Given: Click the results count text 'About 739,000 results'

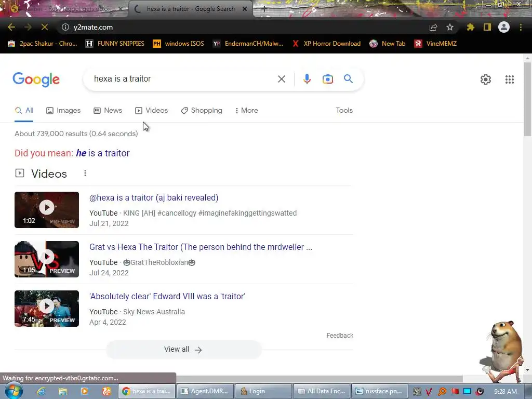Looking at the screenshot, I should click(x=76, y=134).
